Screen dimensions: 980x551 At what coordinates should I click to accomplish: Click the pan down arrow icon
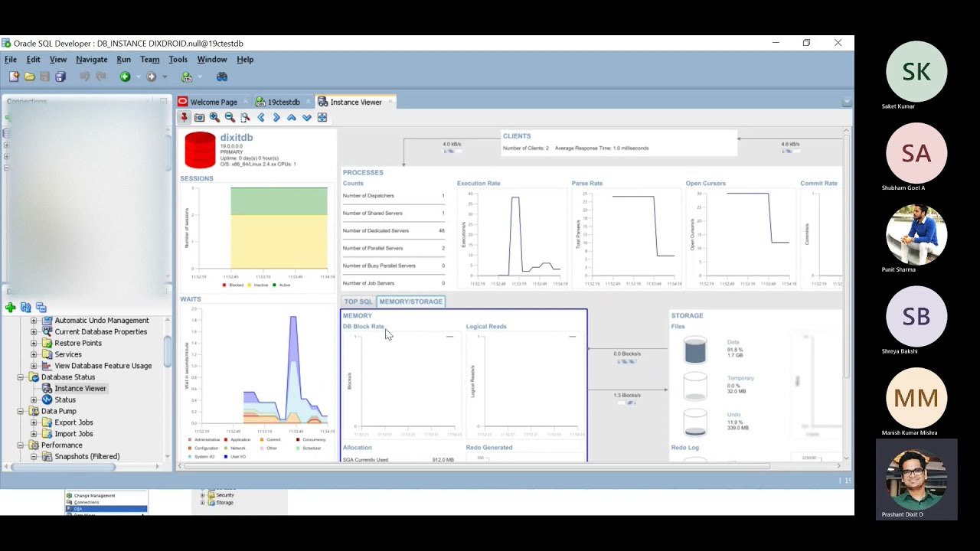[307, 117]
